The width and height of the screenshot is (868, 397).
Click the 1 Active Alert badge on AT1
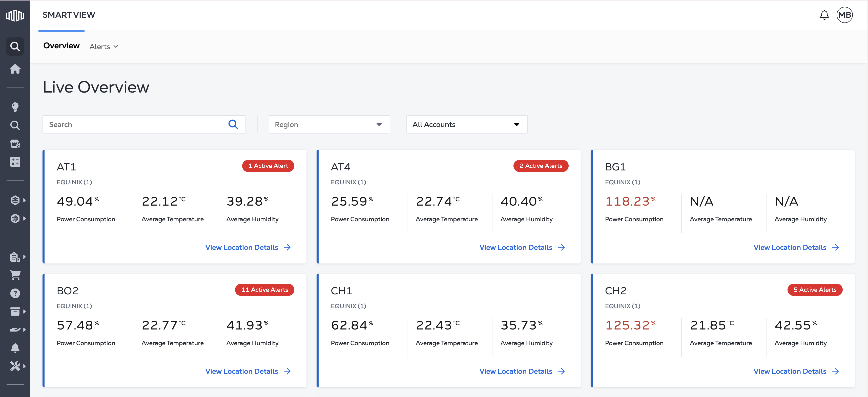(268, 166)
